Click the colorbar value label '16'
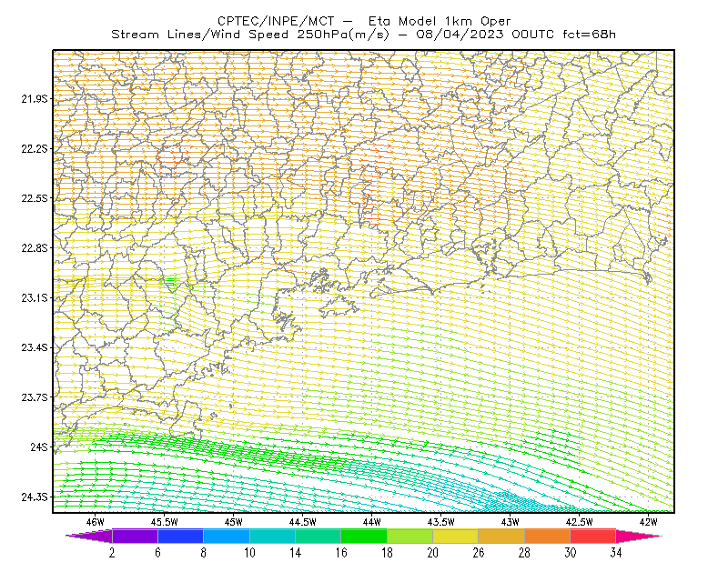 (341, 553)
